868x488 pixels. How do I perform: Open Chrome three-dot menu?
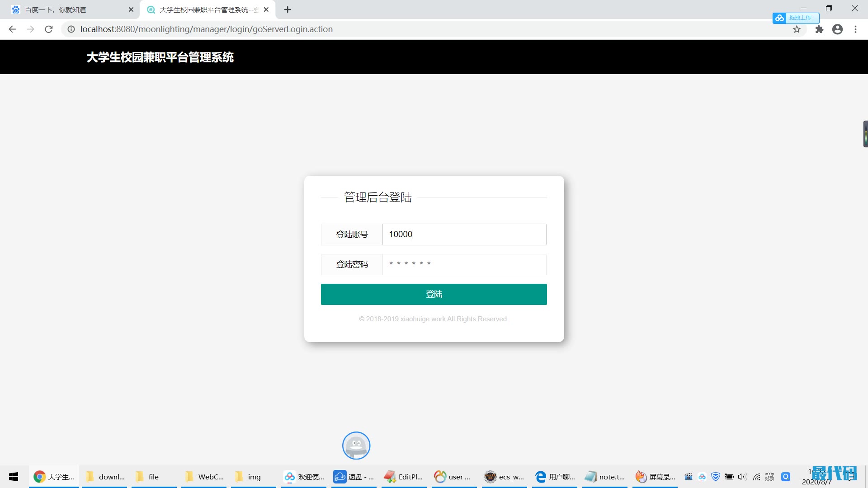[855, 29]
